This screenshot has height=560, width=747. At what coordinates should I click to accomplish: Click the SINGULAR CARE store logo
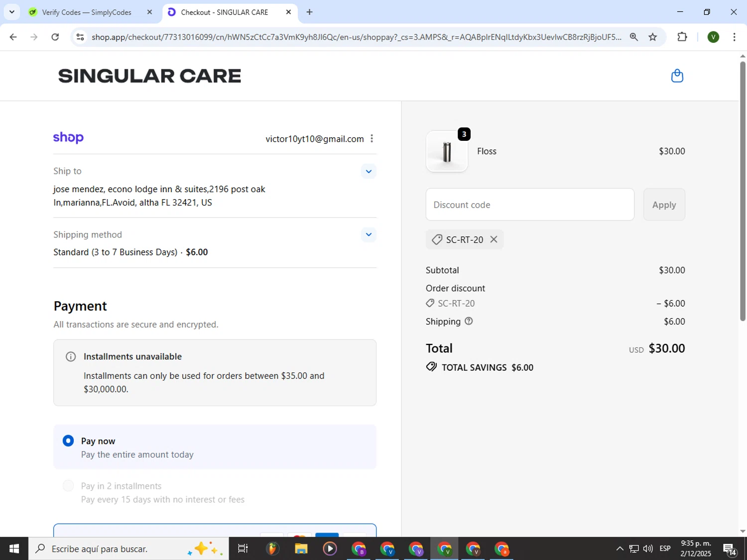(x=149, y=76)
